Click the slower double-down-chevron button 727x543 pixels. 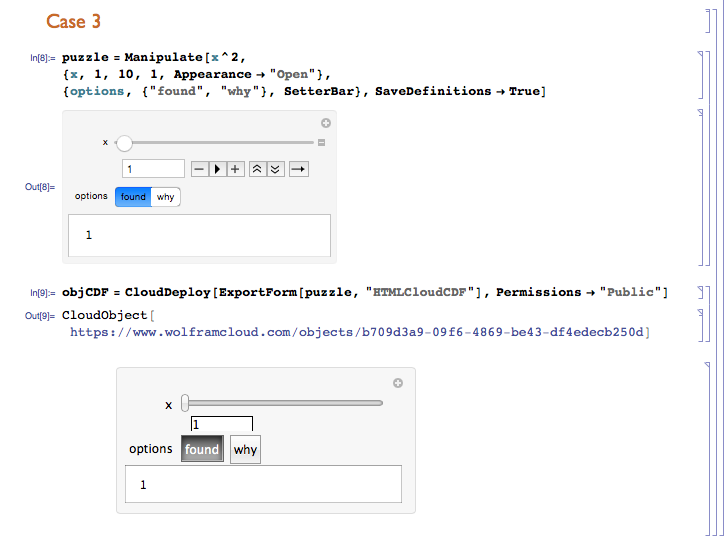(275, 169)
